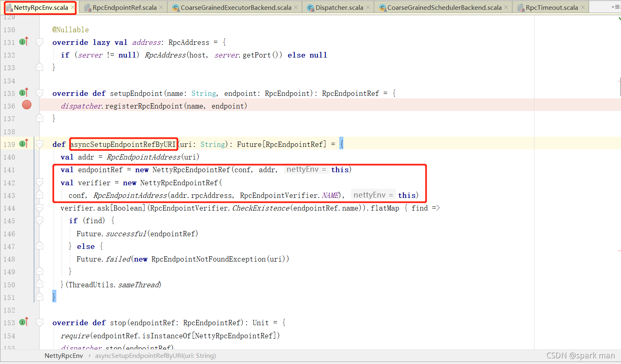
Task: Click the fold end marker at line 149
Action: click(x=40, y=271)
